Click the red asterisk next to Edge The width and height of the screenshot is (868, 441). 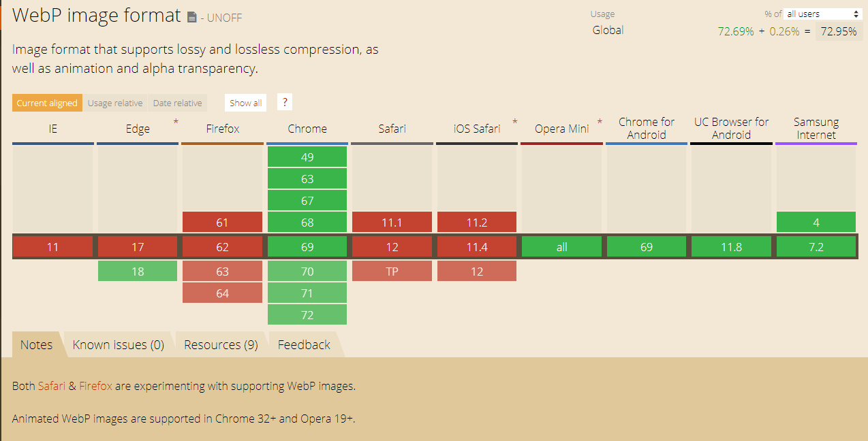(x=176, y=122)
